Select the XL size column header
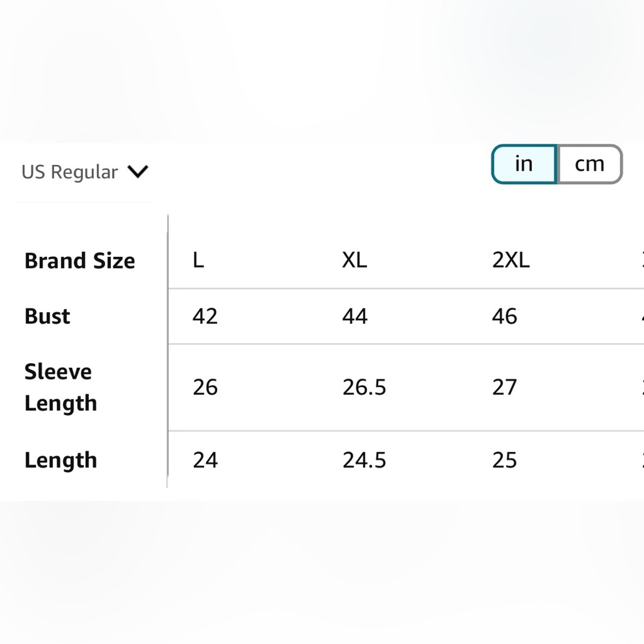 click(354, 260)
